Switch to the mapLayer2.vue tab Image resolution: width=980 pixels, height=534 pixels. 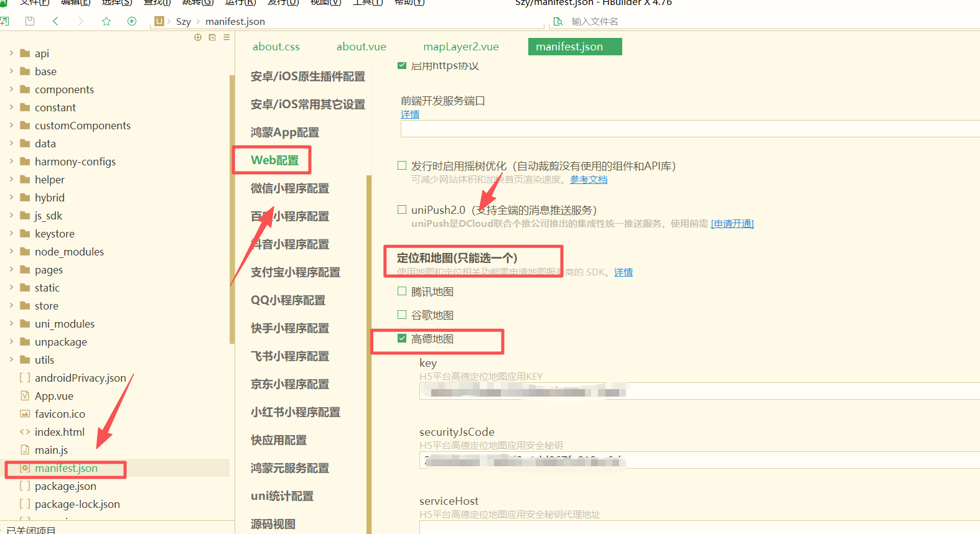461,47
